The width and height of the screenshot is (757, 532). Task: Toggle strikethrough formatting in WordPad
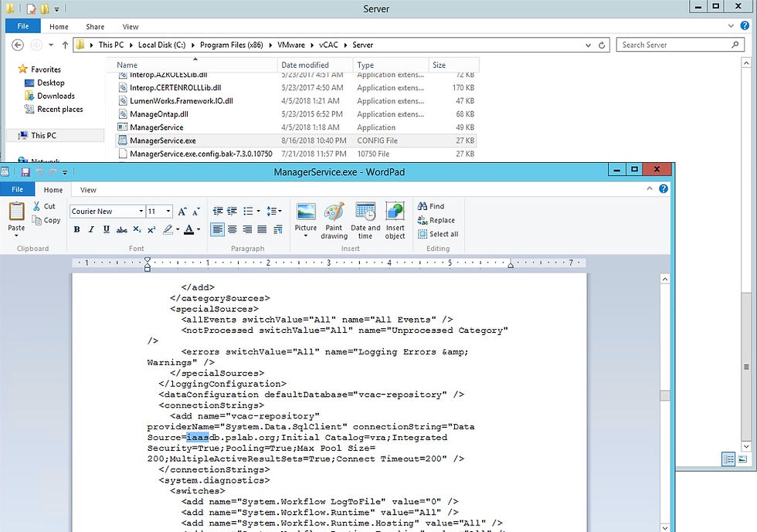coord(122,230)
